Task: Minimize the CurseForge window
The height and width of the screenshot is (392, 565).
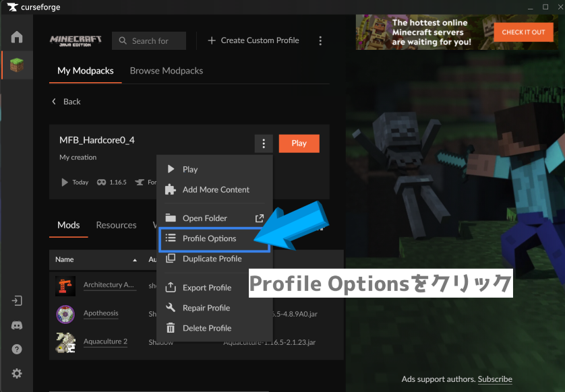Action: [530, 7]
